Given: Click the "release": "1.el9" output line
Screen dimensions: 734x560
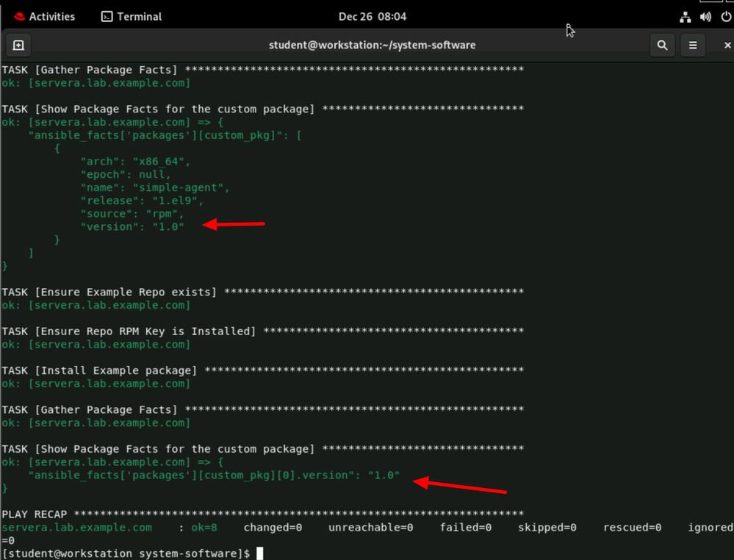Looking at the screenshot, I should tap(142, 201).
